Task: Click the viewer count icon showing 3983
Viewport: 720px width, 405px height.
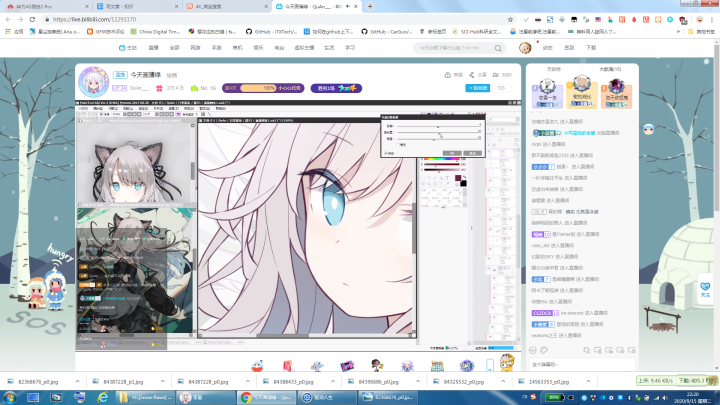Action: [x=495, y=75]
